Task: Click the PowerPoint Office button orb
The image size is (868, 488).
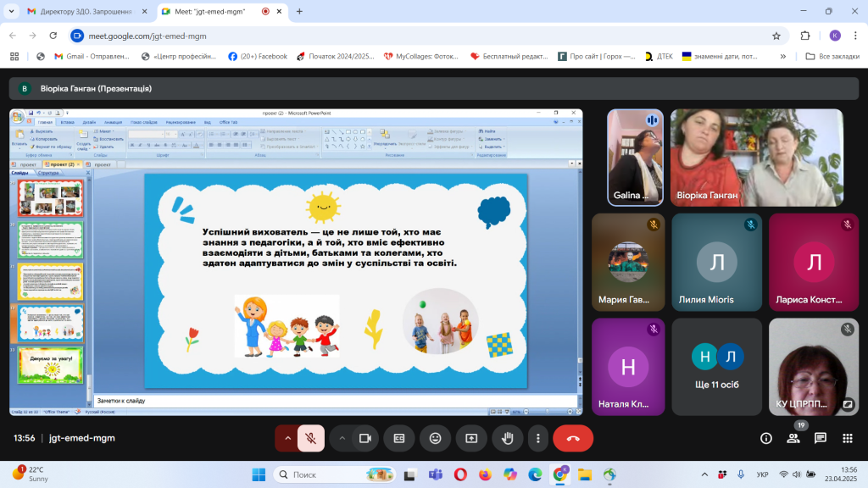Action: 18,117
